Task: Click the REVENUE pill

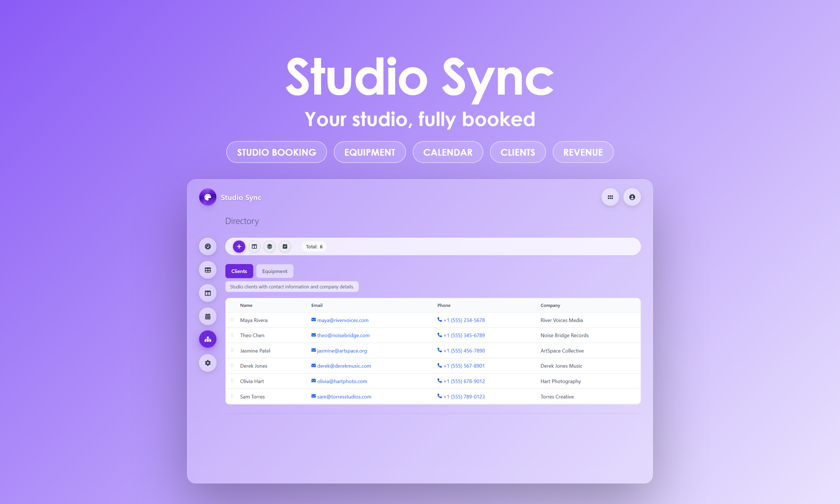Action: pyautogui.click(x=583, y=152)
